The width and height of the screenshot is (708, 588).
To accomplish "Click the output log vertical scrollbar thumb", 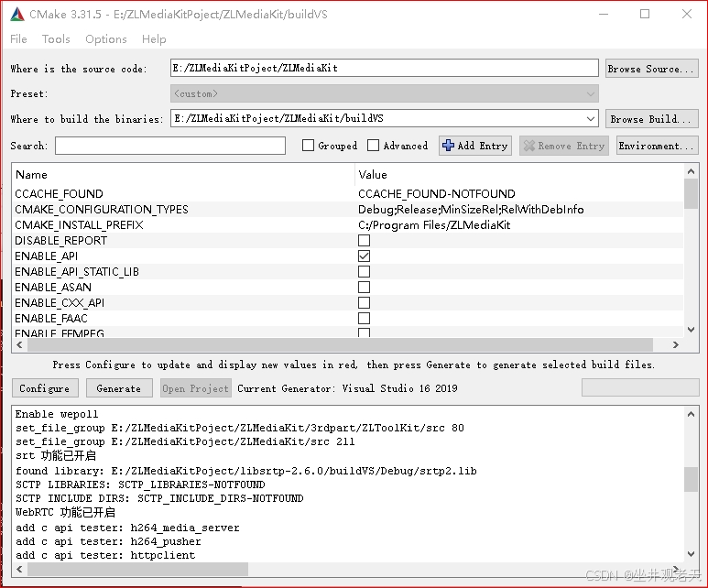I will click(691, 479).
